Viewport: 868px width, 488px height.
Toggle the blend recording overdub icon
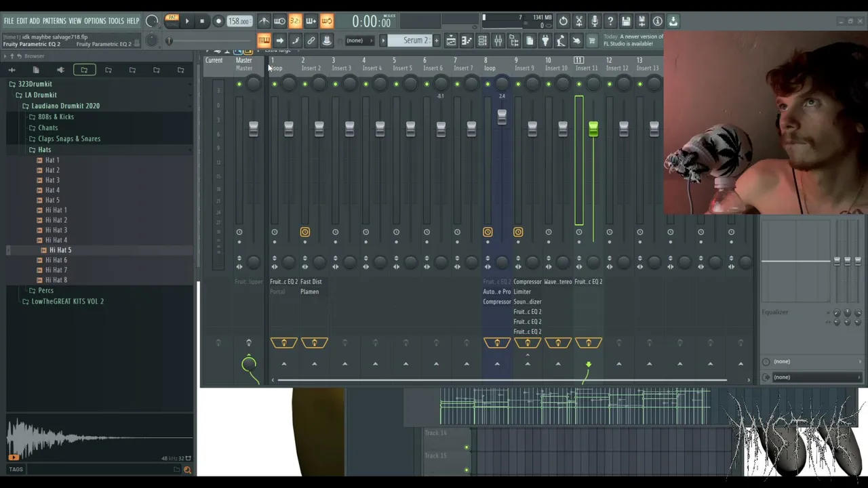pos(311,21)
